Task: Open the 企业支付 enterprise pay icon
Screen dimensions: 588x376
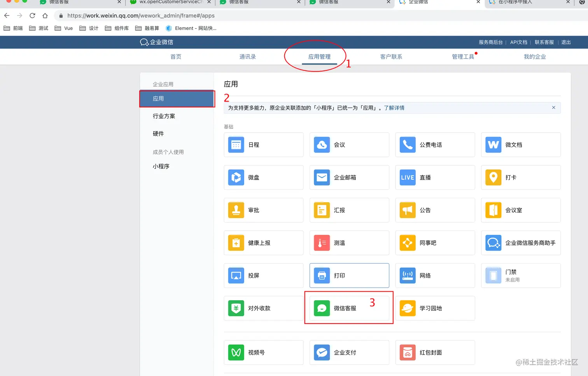Action: (322, 352)
